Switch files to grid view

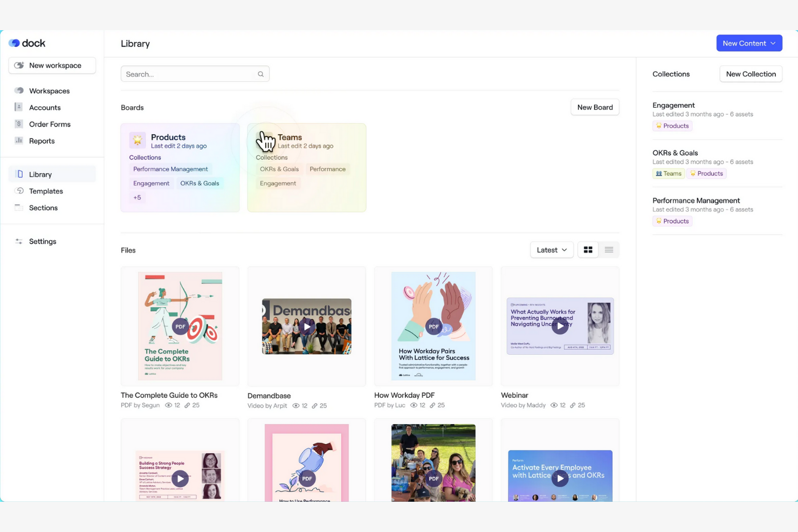click(x=588, y=250)
